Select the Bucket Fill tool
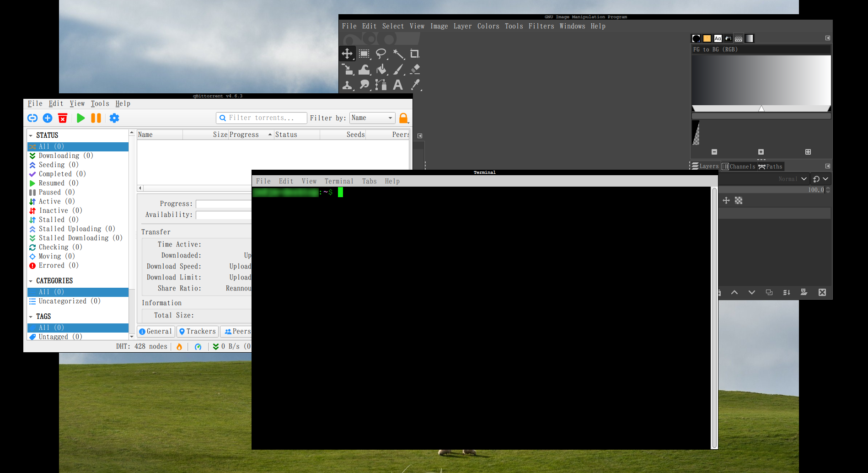 click(381, 69)
